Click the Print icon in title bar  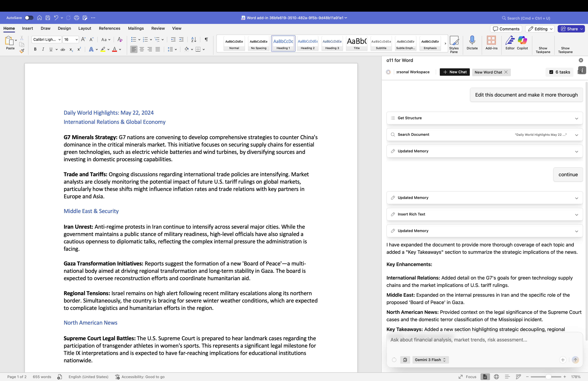click(x=76, y=18)
